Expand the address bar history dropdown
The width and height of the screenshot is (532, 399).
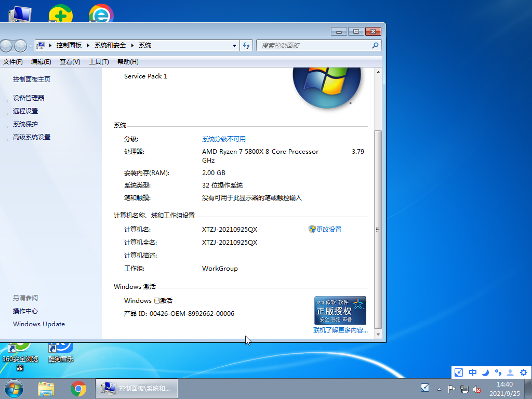click(x=235, y=46)
